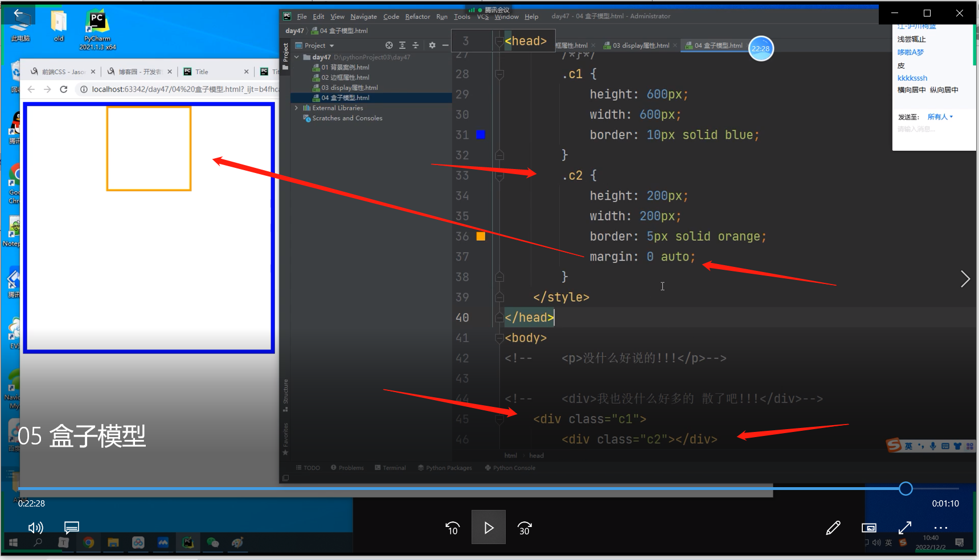Expand video to full screen

click(904, 528)
